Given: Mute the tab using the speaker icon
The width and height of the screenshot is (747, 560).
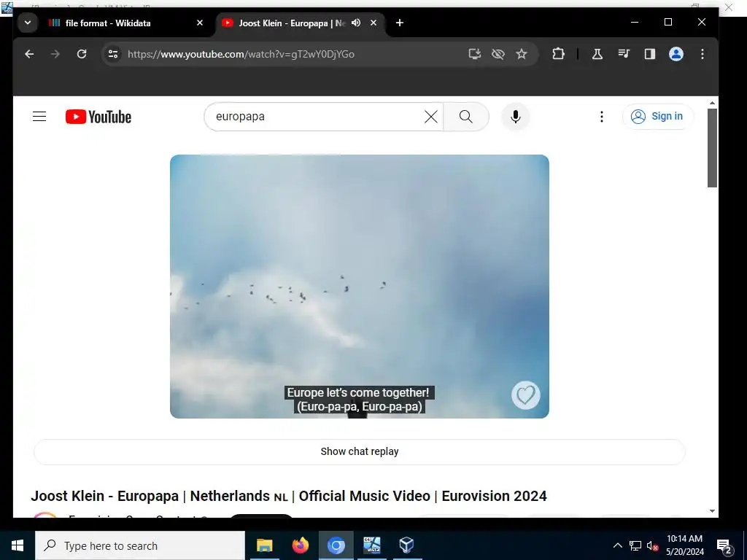Looking at the screenshot, I should (x=356, y=23).
